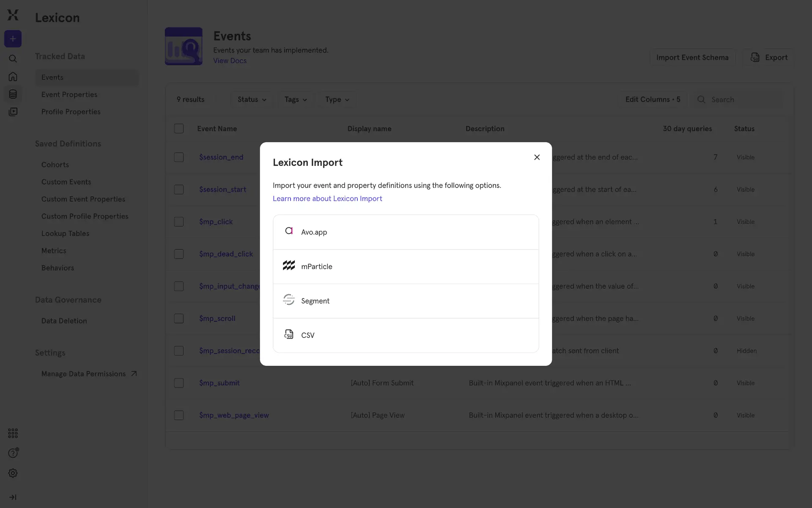
Task: Open help question mark icon
Action: pyautogui.click(x=13, y=453)
